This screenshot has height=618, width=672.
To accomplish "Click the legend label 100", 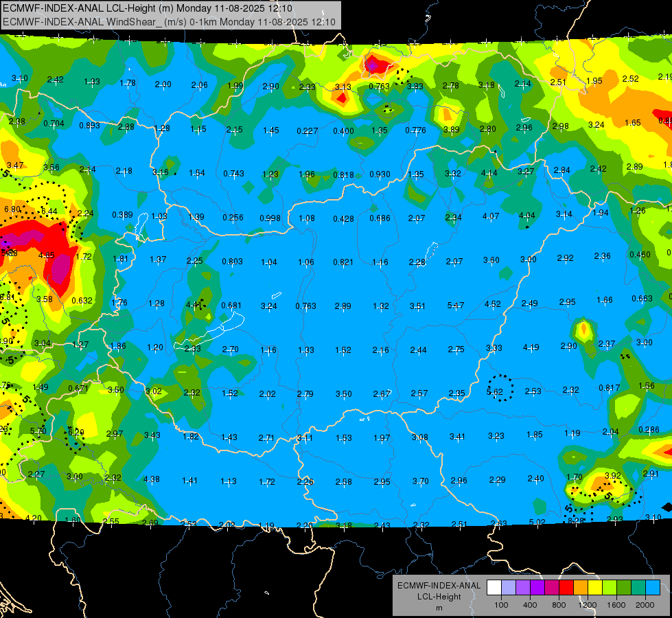I will [x=501, y=605].
